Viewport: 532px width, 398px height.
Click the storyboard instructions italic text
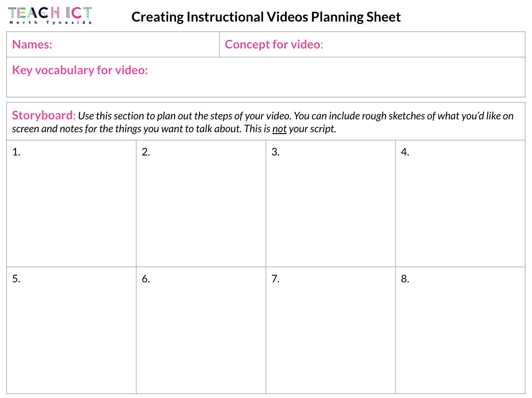[x=263, y=122]
